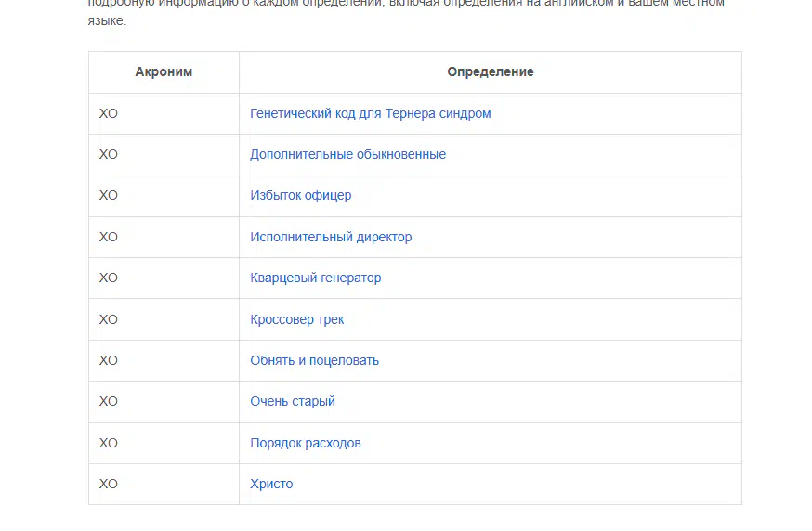The width and height of the screenshot is (812, 531).
Task: Select the XO acronym beside 'Обнять и поцеловать'
Action: (x=109, y=360)
